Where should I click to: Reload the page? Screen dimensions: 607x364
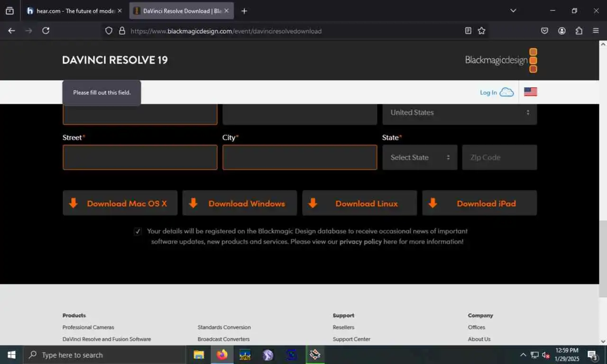click(46, 31)
